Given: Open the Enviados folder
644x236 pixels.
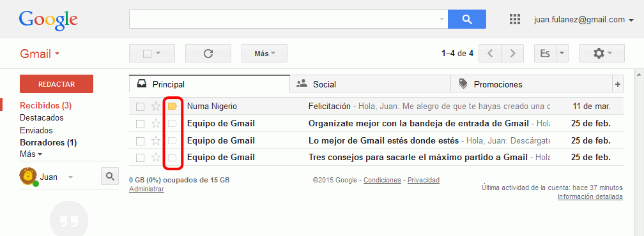Looking at the screenshot, I should pos(36,131).
